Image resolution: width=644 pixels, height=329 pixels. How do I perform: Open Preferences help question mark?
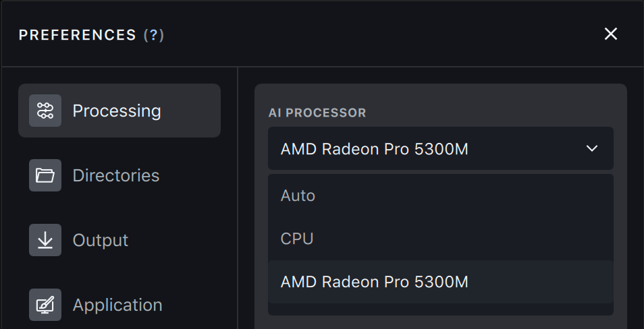click(x=154, y=35)
